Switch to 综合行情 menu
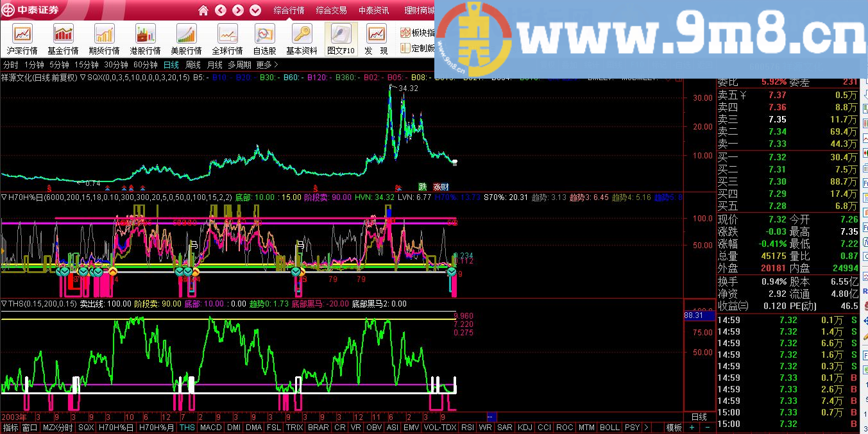 pyautogui.click(x=289, y=10)
